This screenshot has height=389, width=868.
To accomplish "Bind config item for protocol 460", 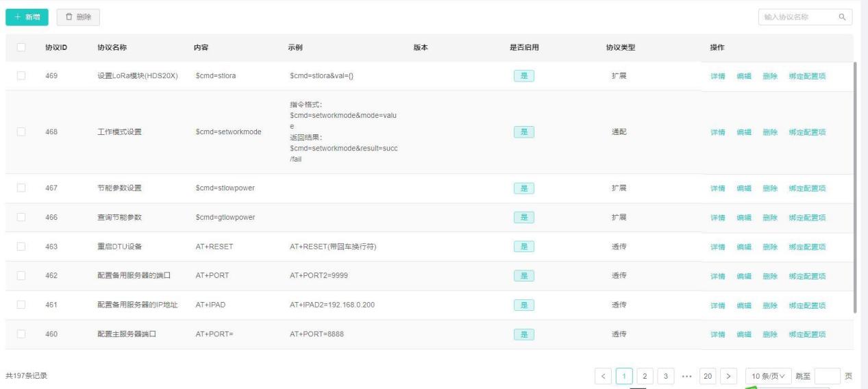I will (x=806, y=334).
